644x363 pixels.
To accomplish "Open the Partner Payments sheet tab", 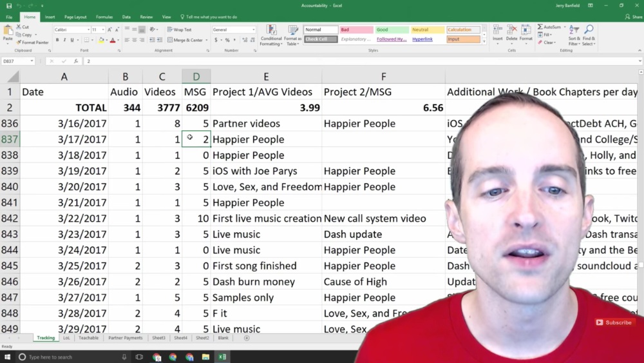I will [126, 338].
